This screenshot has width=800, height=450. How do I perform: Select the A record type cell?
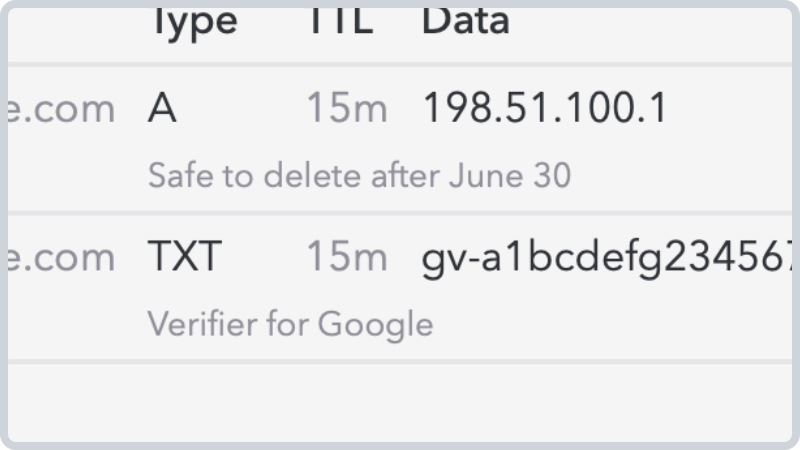pos(162,108)
